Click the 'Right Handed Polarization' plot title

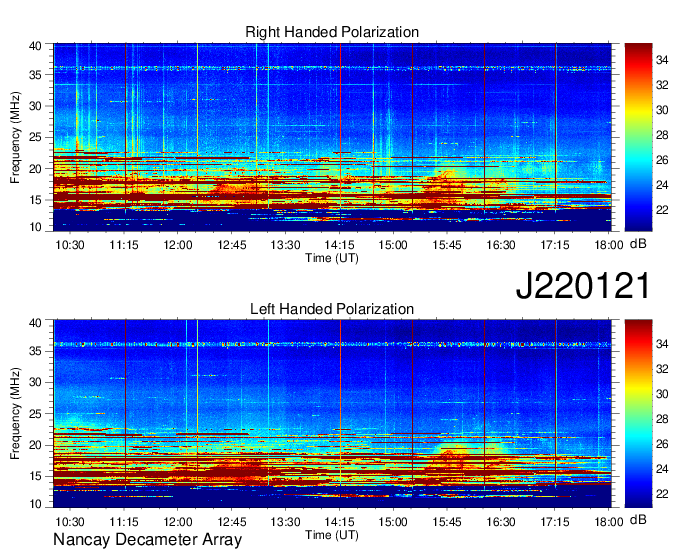tap(332, 32)
